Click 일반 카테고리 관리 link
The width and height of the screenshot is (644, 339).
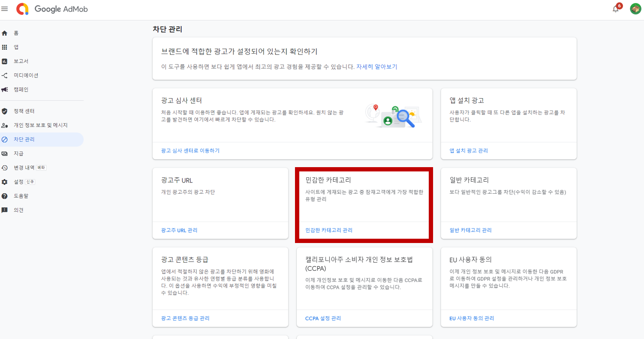tap(470, 230)
